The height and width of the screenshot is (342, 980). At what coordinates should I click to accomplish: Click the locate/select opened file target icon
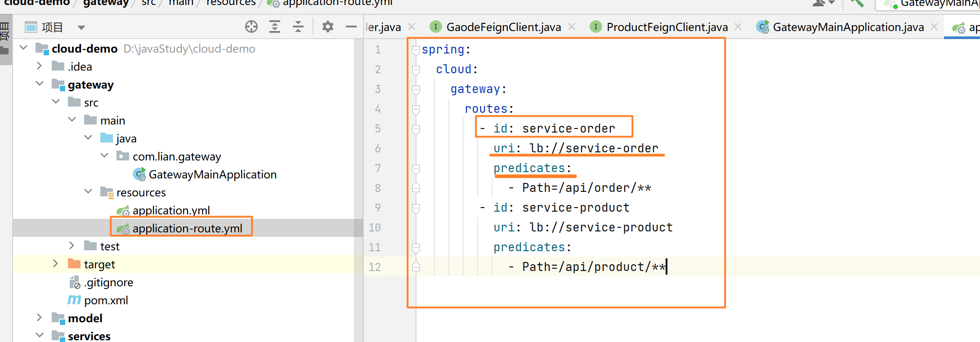[x=251, y=27]
